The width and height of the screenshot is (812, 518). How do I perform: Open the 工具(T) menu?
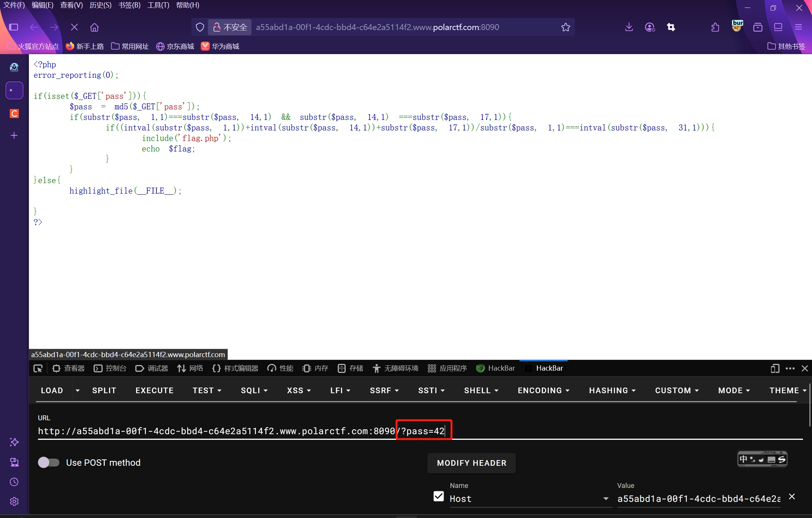[x=158, y=5]
